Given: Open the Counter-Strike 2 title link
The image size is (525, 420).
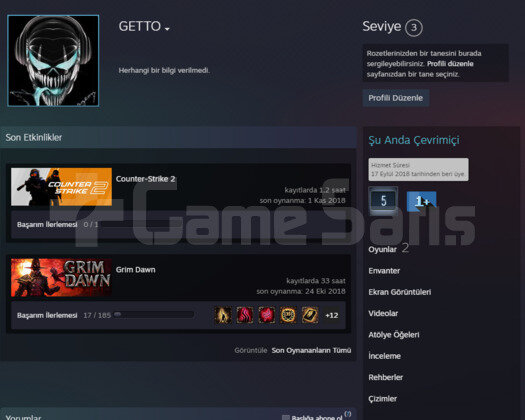Looking at the screenshot, I should [145, 179].
